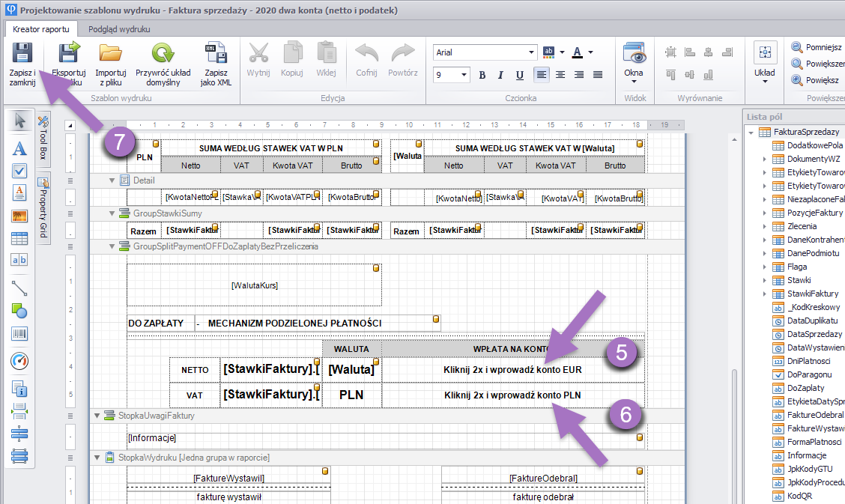Image resolution: width=845 pixels, height=504 pixels.
Task: Select the rich text control tool
Action: point(19,192)
